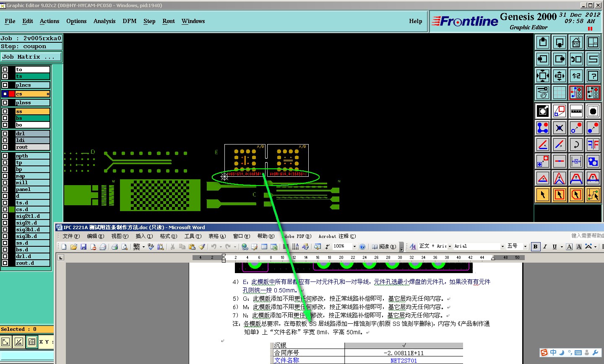Click the pan up view icon

[543, 42]
